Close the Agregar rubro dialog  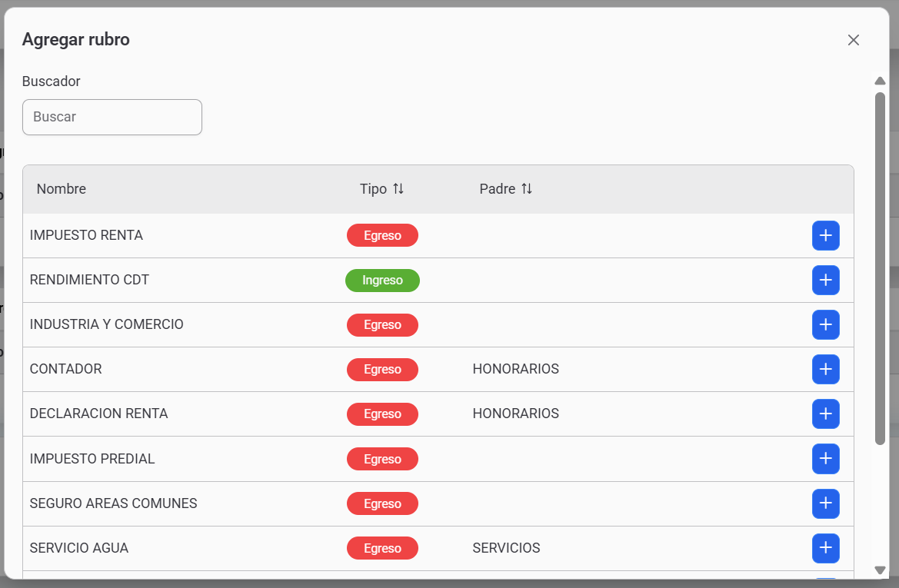click(x=853, y=40)
